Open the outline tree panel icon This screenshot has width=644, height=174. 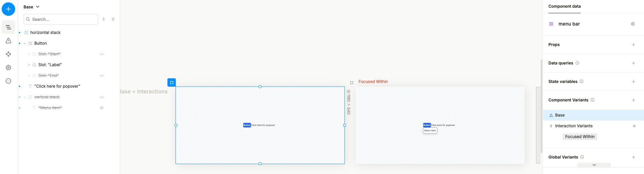[8, 27]
